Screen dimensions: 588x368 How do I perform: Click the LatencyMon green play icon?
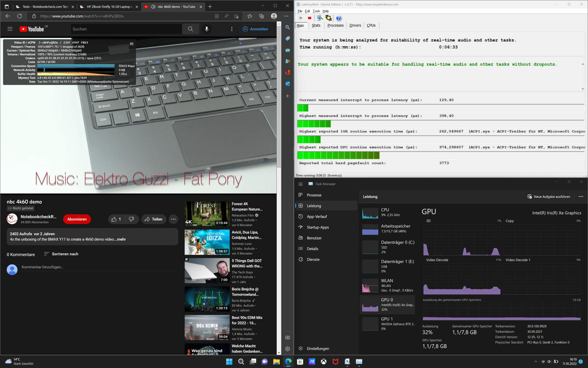[301, 18]
